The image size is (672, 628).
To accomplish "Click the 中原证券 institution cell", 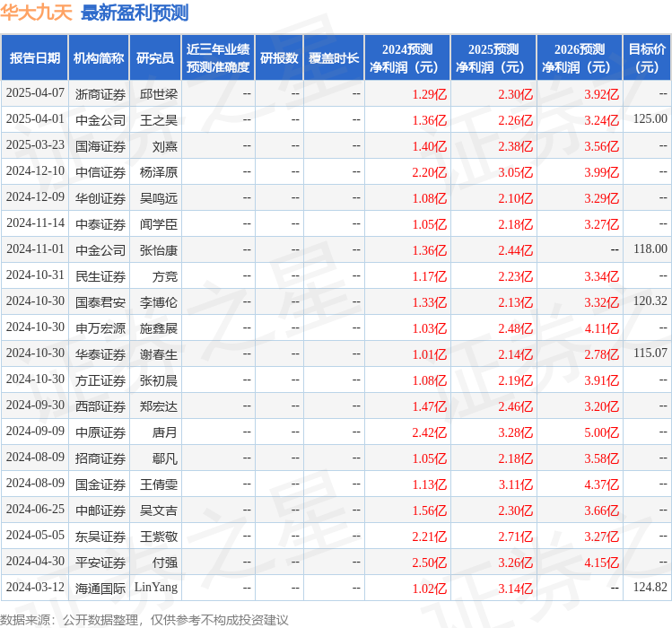I will point(100,432).
